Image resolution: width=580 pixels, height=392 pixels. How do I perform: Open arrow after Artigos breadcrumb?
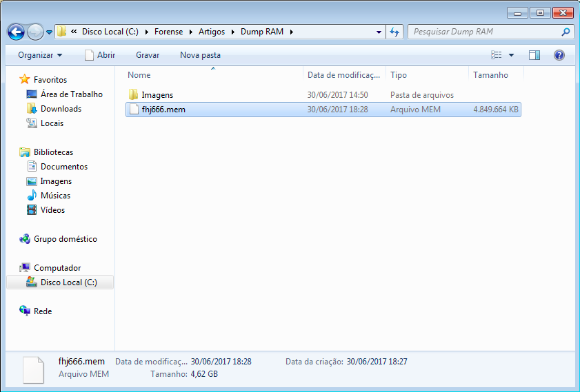point(233,32)
